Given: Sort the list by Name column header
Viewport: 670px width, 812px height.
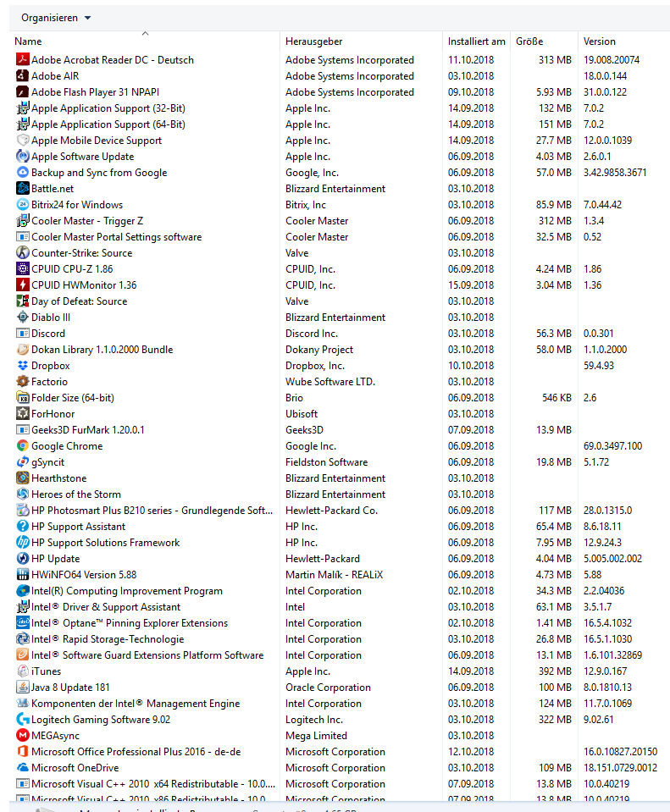Looking at the screenshot, I should [x=144, y=41].
